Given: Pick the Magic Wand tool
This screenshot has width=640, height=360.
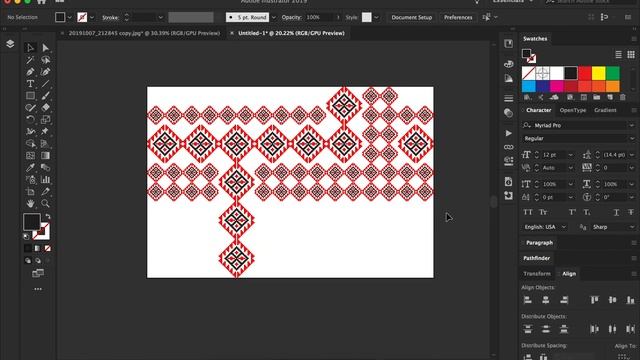Looking at the screenshot, I should (30, 60).
